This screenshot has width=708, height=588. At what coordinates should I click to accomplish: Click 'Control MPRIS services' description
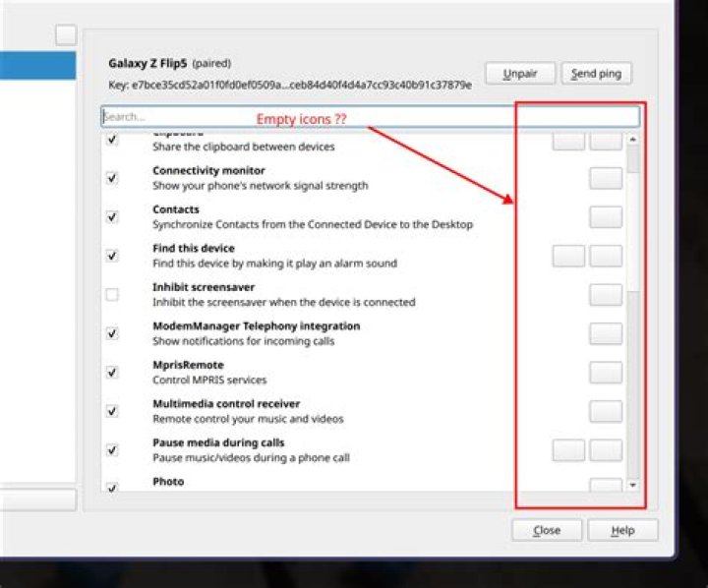[x=209, y=380]
